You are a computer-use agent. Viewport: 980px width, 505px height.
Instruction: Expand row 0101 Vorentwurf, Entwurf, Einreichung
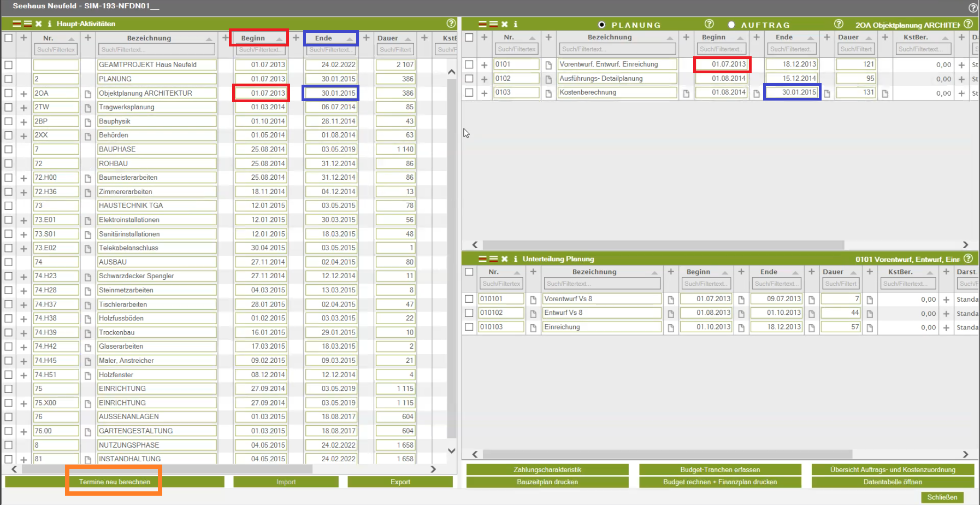tap(484, 65)
